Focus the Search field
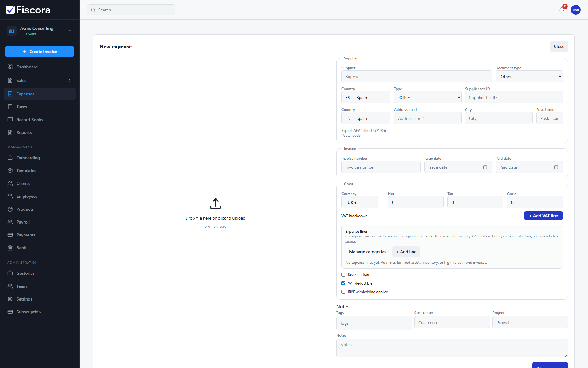This screenshot has height=368, width=588. click(131, 10)
